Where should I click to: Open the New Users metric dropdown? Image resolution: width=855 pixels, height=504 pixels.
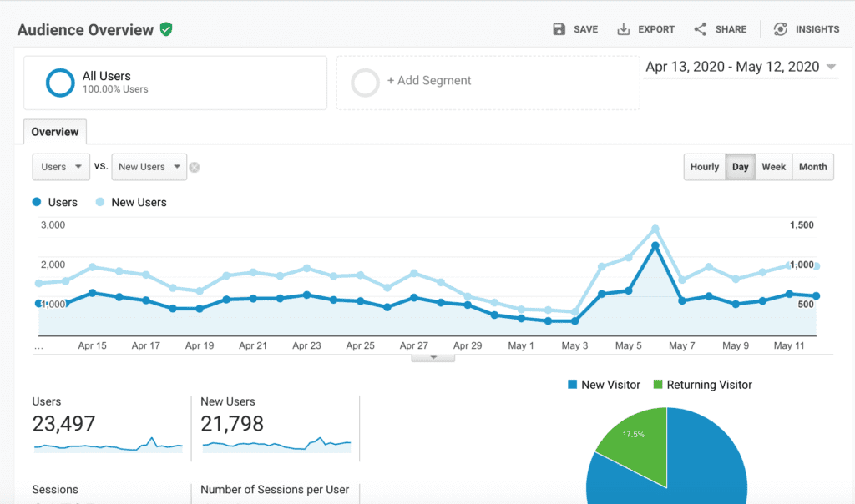pos(149,167)
